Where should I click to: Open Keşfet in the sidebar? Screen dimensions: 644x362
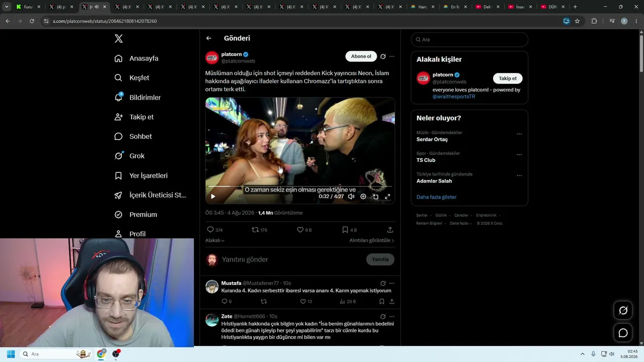[x=132, y=78]
